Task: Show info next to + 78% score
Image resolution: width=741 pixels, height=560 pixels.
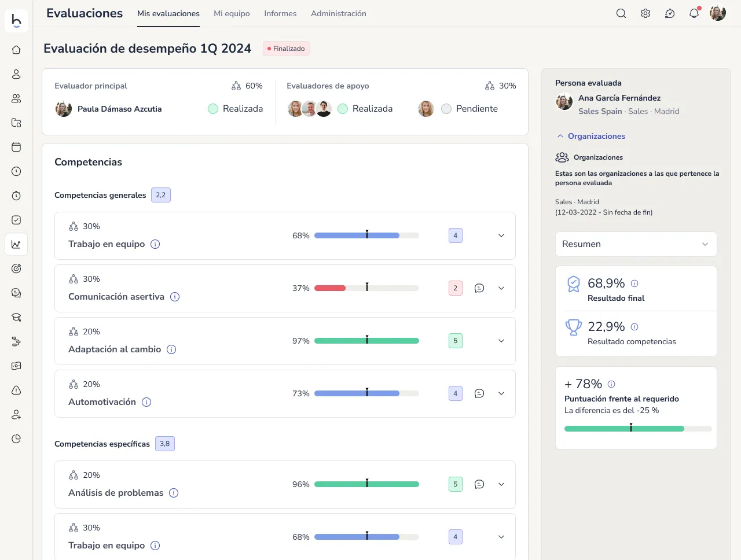Action: pyautogui.click(x=611, y=384)
